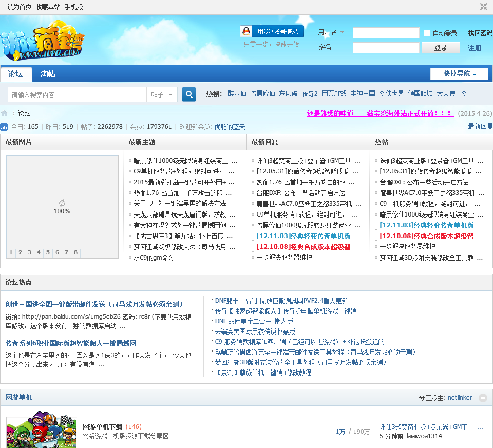Open the 网游单机下载 forum cartoon image
The height and width of the screenshot is (448, 493).
[42, 429]
